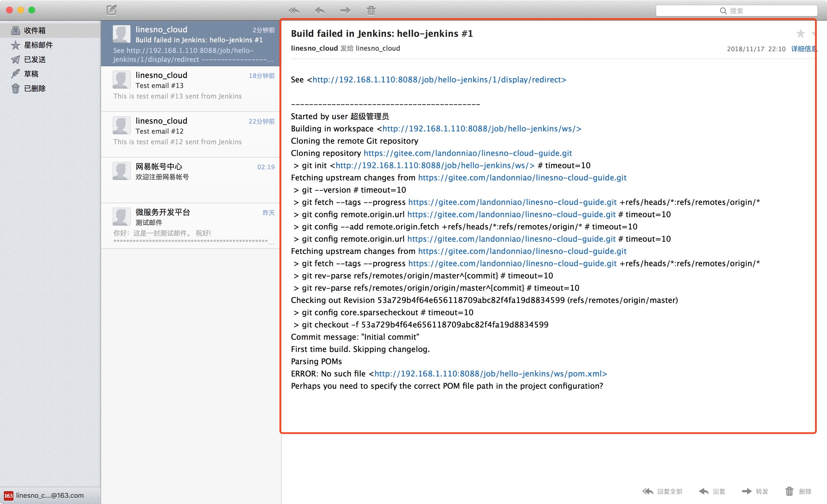Viewport: 827px width, 504px height.
Task: Open the 已删除 deleted folder
Action: 35,88
